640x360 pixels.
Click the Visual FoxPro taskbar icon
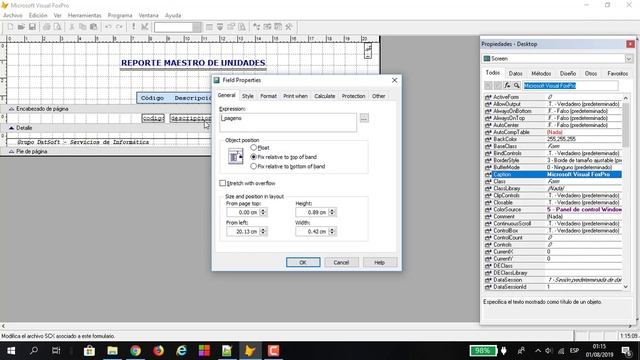tap(250, 351)
